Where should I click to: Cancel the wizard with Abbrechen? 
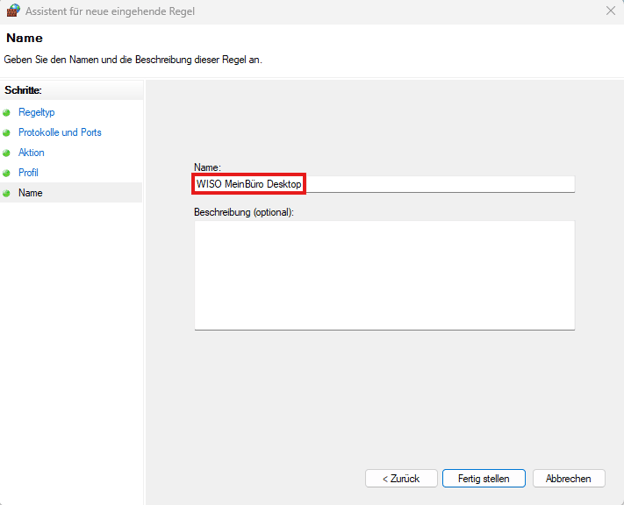tap(569, 479)
